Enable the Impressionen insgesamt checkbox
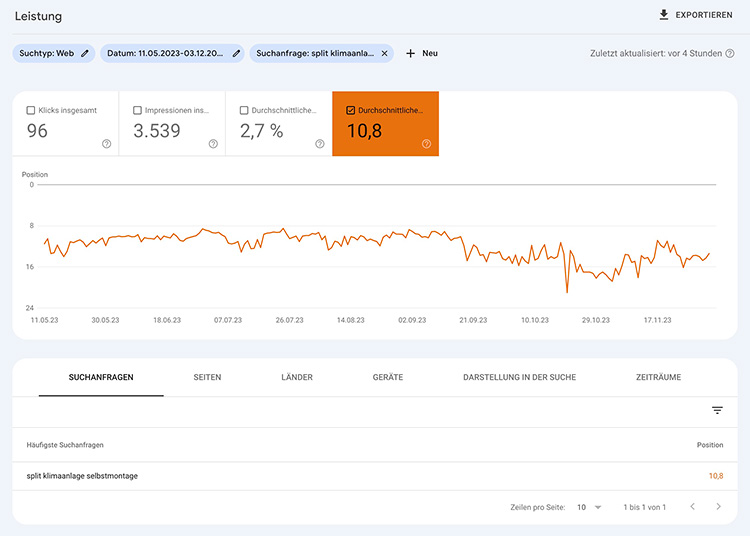750x536 pixels. coord(138,110)
